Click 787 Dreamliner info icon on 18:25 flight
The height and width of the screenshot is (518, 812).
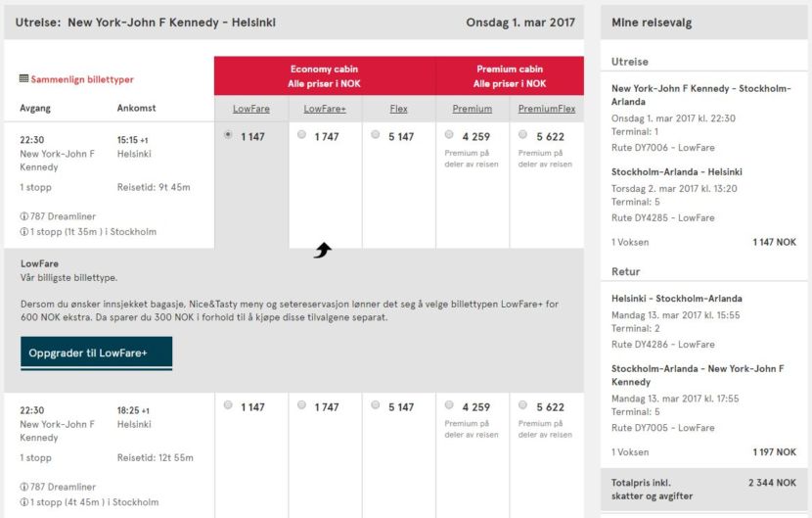(24, 487)
